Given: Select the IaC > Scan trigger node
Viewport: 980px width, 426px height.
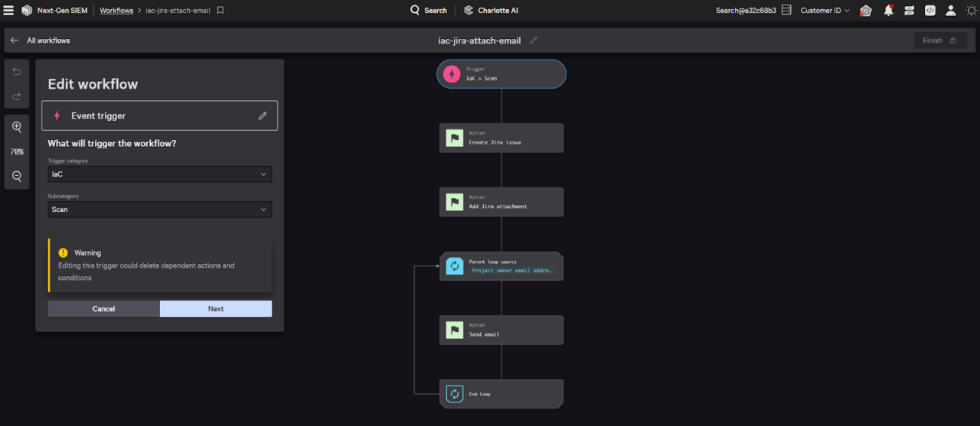Looking at the screenshot, I should [501, 74].
